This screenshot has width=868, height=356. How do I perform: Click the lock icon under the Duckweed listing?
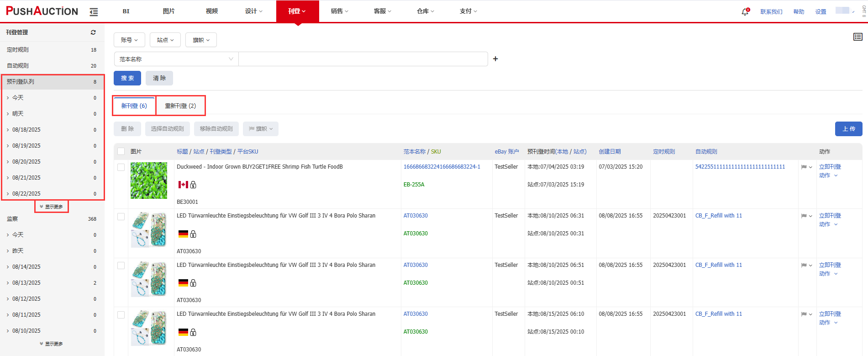193,185
